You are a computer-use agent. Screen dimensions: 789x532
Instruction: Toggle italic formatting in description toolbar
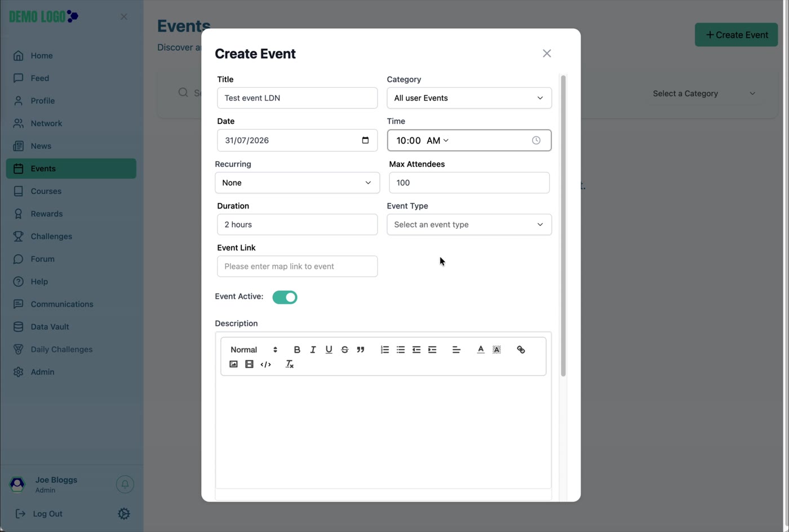[x=313, y=349]
